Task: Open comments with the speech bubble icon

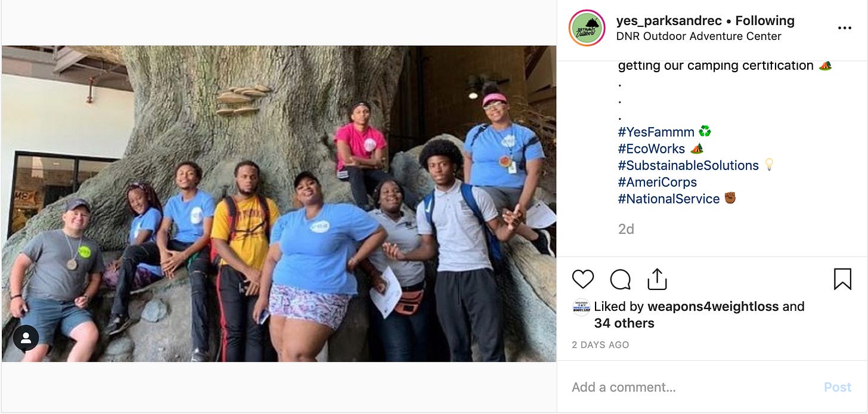Action: point(620,279)
